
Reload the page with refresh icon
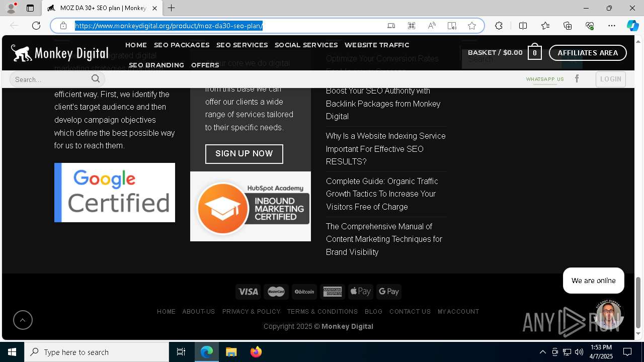tap(36, 26)
